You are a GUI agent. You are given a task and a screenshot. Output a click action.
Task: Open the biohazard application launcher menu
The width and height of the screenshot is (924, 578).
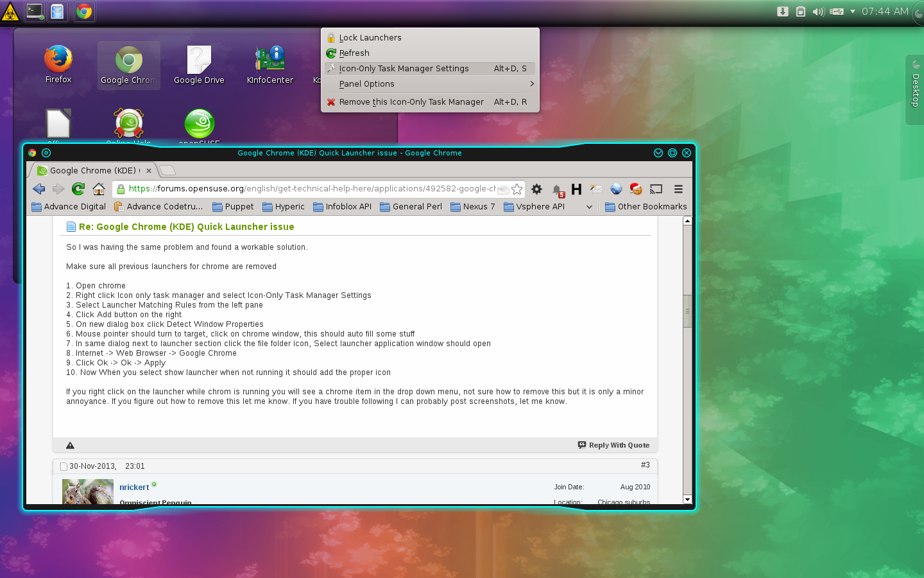tap(10, 12)
